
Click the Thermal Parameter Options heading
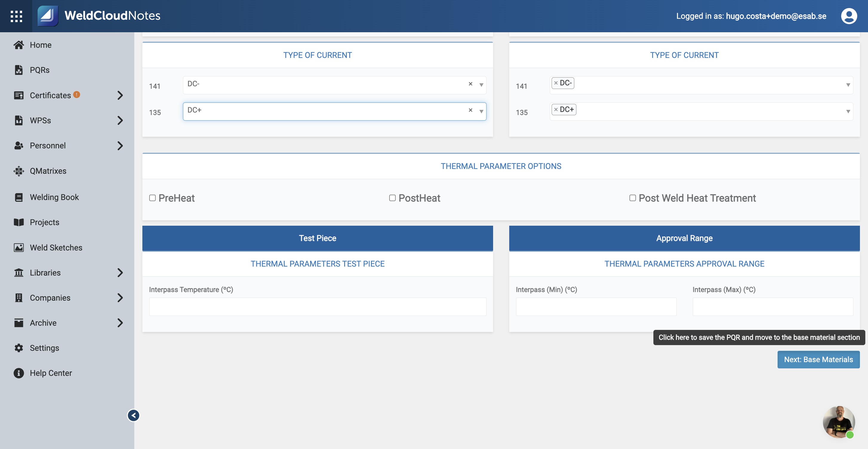501,166
